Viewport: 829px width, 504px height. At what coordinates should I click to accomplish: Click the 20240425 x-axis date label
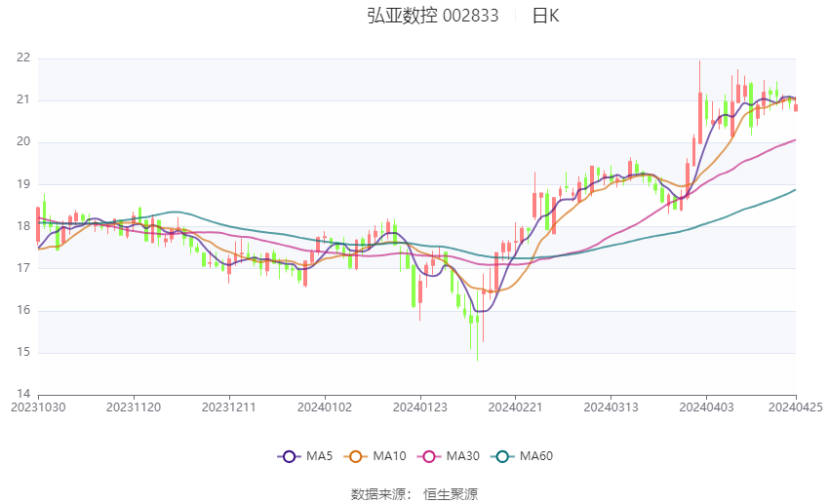796,407
